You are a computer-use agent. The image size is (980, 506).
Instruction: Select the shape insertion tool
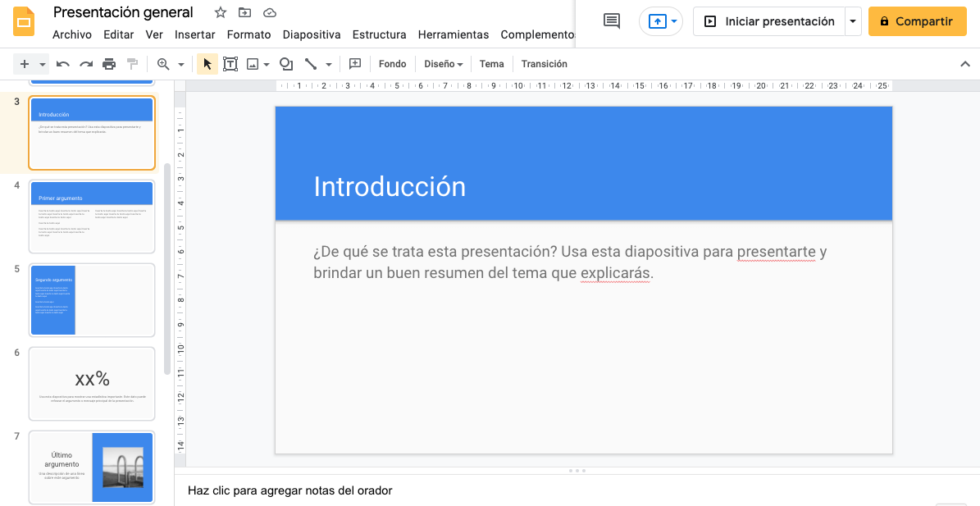(285, 63)
